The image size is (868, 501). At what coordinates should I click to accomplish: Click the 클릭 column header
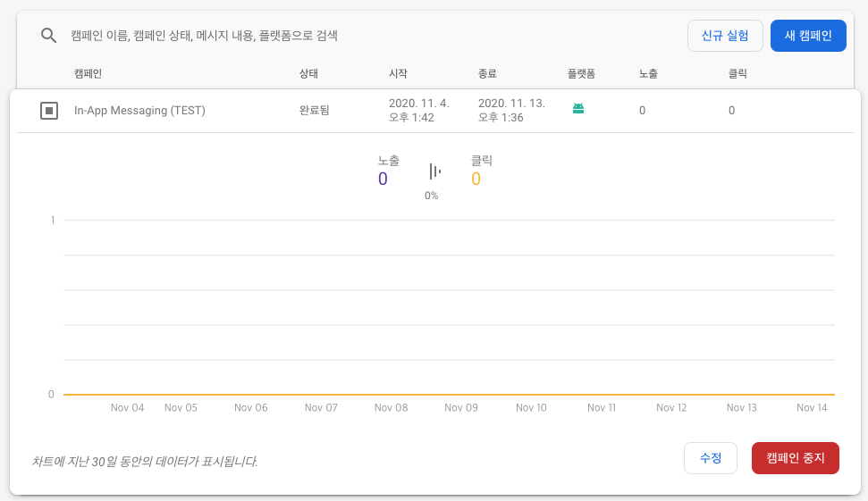(x=737, y=73)
